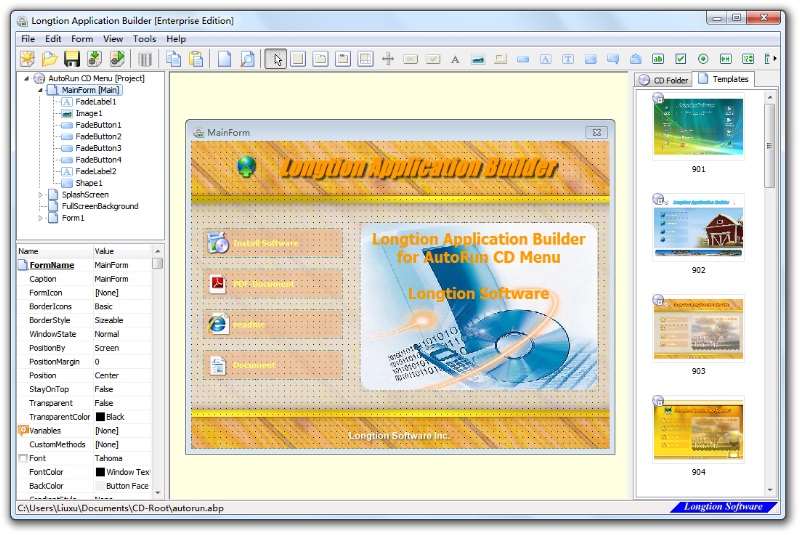Click the Open Project folder icon
This screenshot has height=535, width=800.
[49, 59]
